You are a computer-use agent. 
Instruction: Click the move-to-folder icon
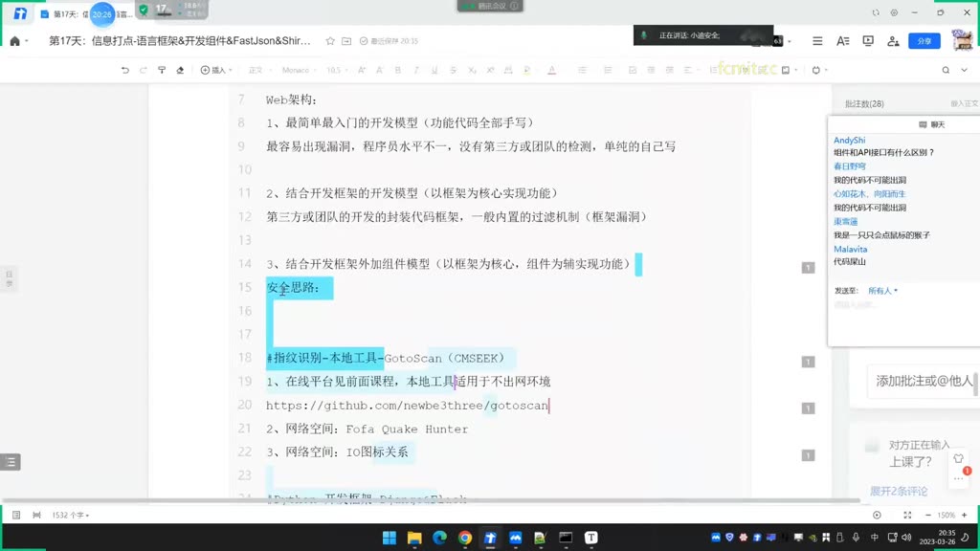coord(346,40)
